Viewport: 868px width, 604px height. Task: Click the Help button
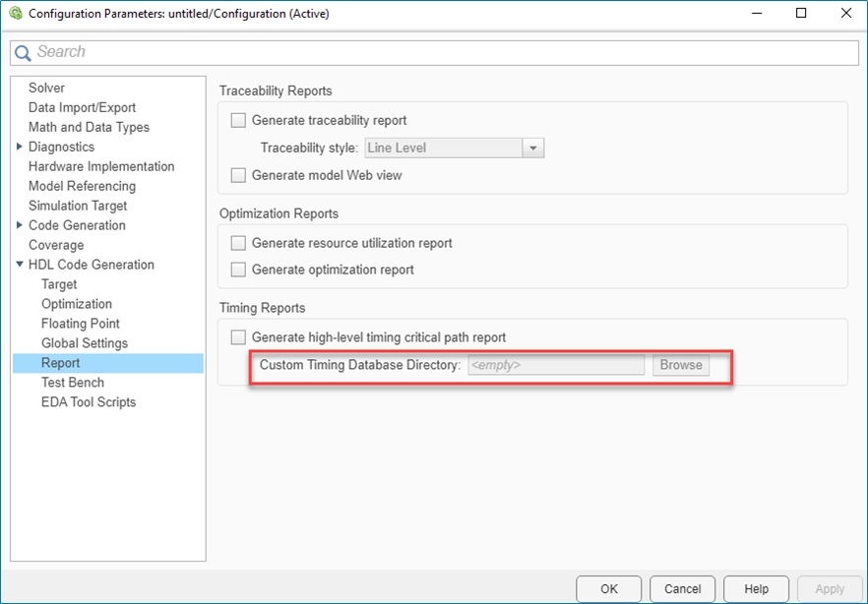[x=756, y=588]
